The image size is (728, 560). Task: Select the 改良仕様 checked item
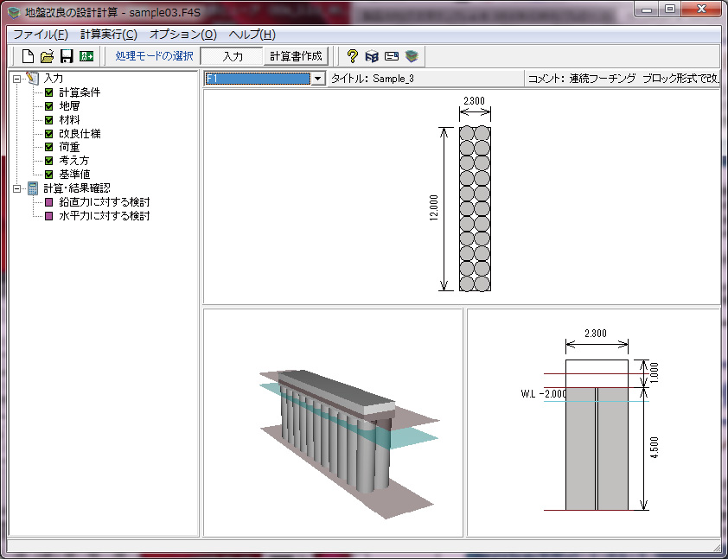pos(80,134)
